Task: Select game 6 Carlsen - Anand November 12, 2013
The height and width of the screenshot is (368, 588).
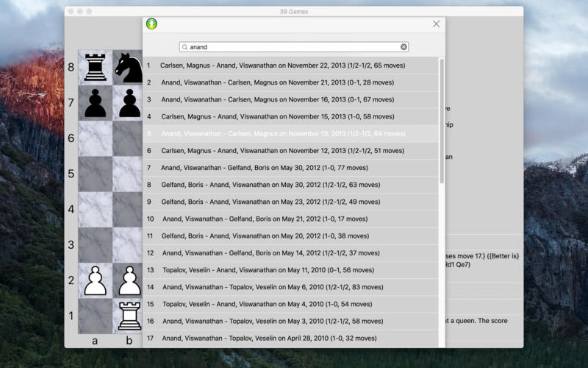Action: (x=290, y=151)
